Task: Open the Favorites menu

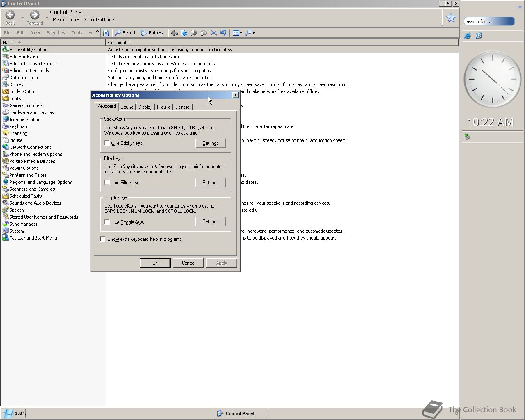Action: coord(55,33)
